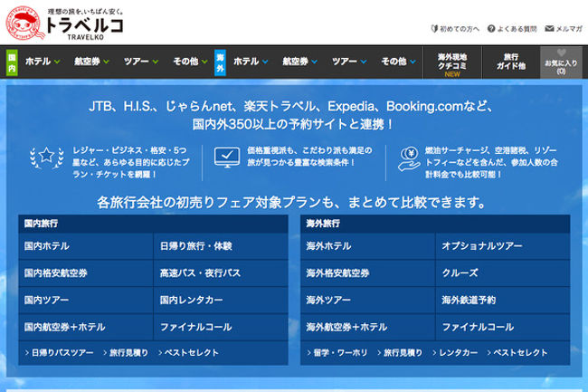Follow the domestic ベストセレクト link

coord(189,353)
